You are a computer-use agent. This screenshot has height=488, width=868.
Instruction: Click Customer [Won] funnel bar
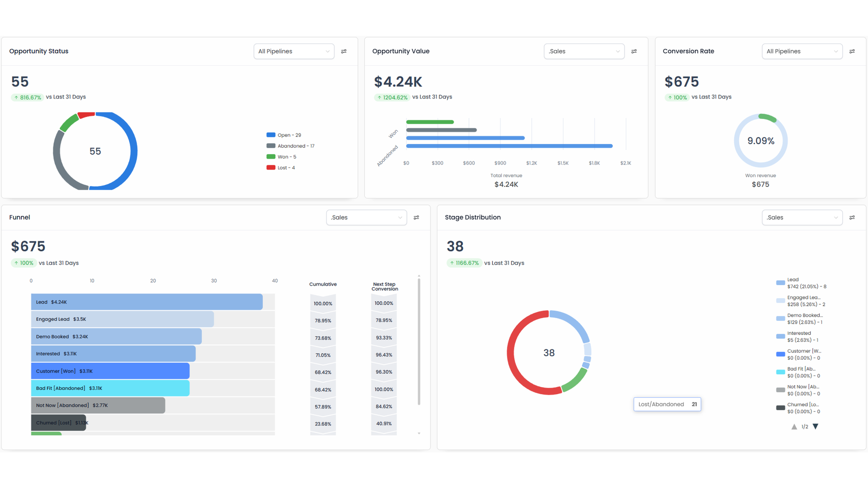tap(110, 371)
